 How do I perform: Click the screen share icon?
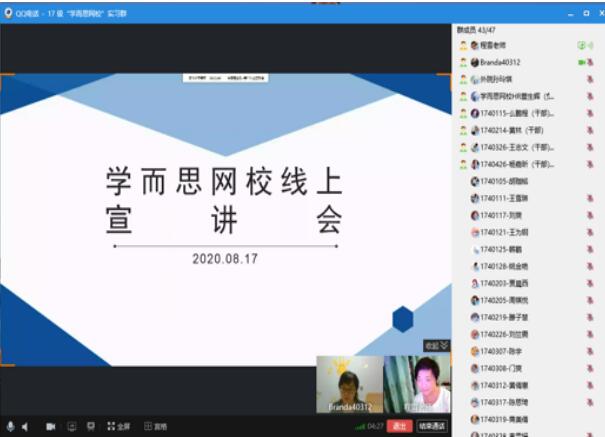pos(71,426)
